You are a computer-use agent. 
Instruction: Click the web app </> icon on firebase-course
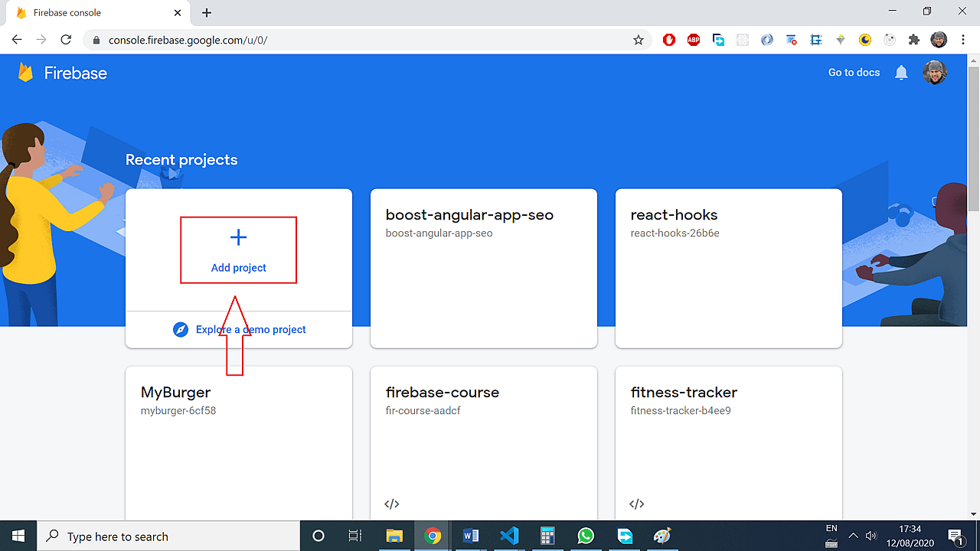point(392,504)
